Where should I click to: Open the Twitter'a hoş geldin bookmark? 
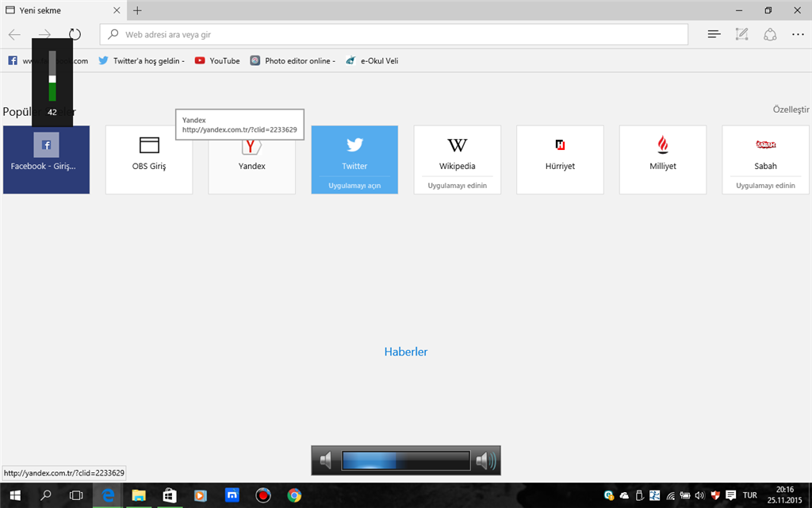pos(141,60)
